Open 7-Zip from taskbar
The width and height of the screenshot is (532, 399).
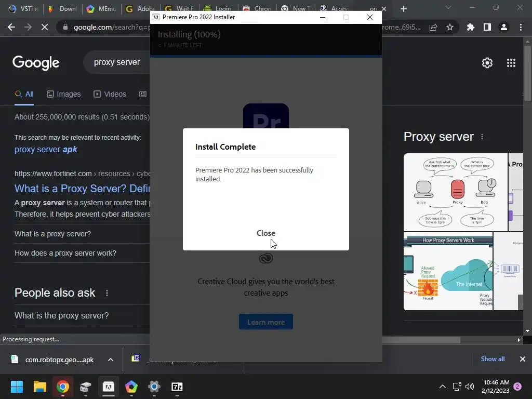[x=177, y=387]
